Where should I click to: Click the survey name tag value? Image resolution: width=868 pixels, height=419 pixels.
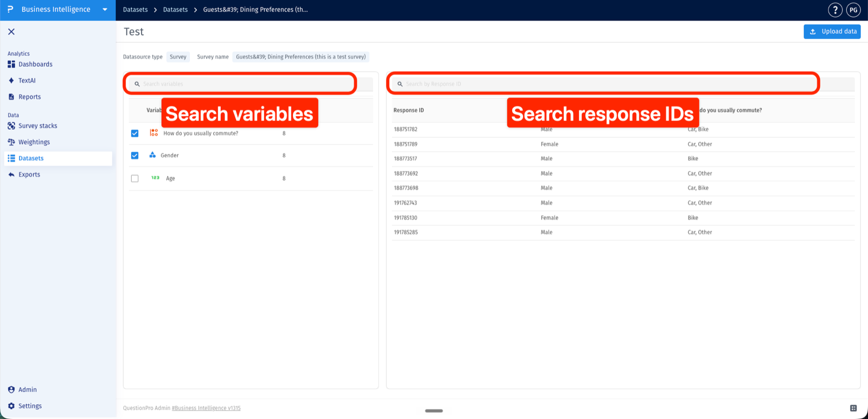pos(301,56)
